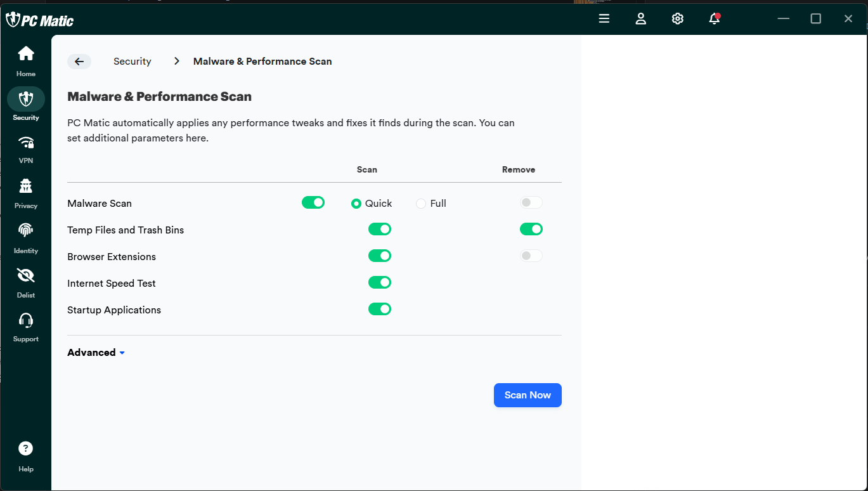Open the Privacy section
The image size is (868, 491).
26,193
